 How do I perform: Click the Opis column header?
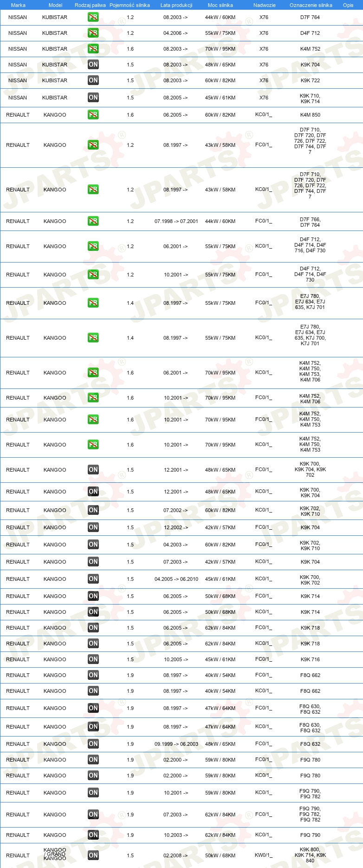pos(348,5)
